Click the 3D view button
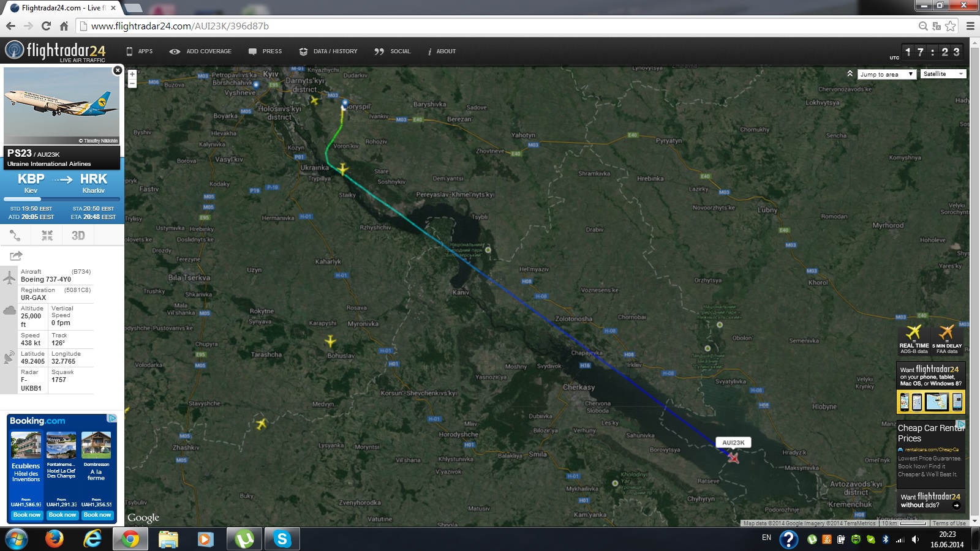The width and height of the screenshot is (980, 551). (78, 236)
